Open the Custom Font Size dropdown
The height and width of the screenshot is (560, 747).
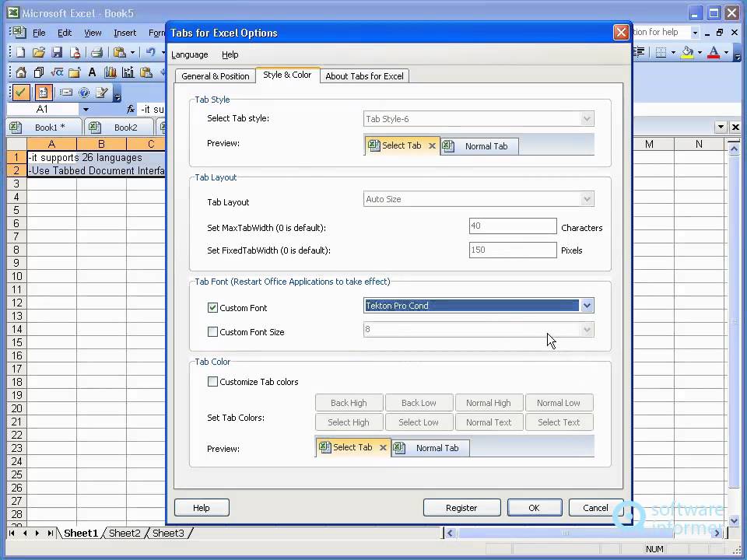pos(587,330)
